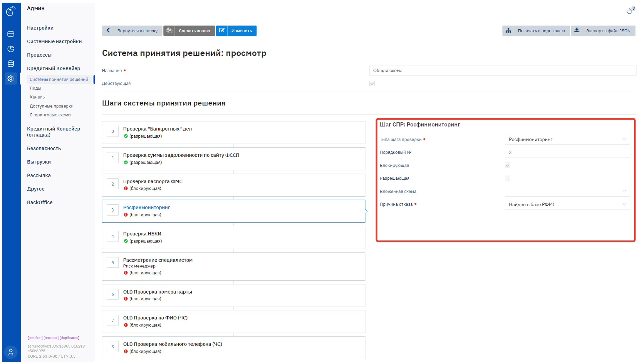Screen dimensions: 644x364
Task: Click red status icon of OLD Проверка номера карты
Action: 126,299
